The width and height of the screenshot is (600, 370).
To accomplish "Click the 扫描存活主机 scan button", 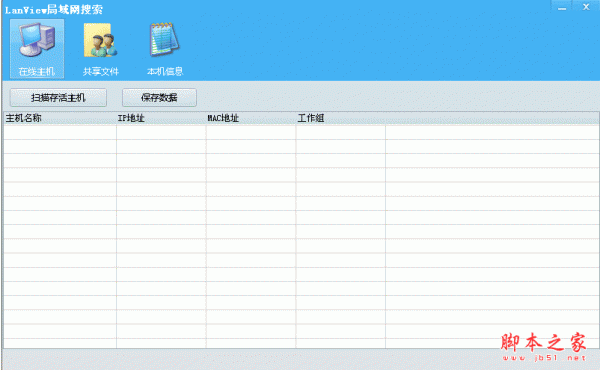I will 58,98.
